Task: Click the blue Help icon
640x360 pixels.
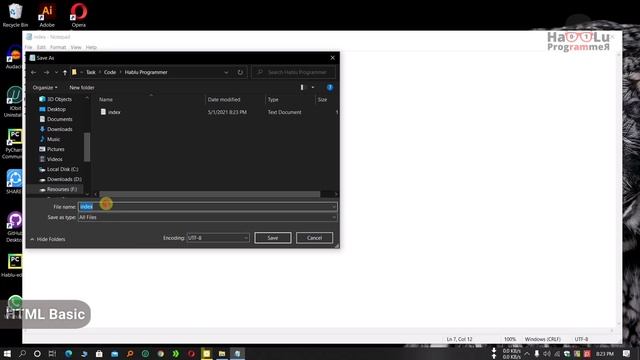Action: pyautogui.click(x=330, y=87)
